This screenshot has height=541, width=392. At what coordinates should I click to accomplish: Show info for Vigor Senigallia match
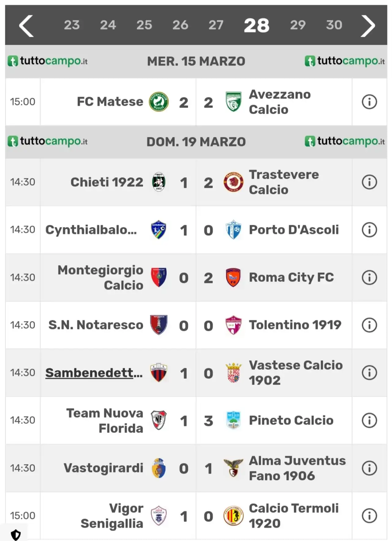[369, 516]
